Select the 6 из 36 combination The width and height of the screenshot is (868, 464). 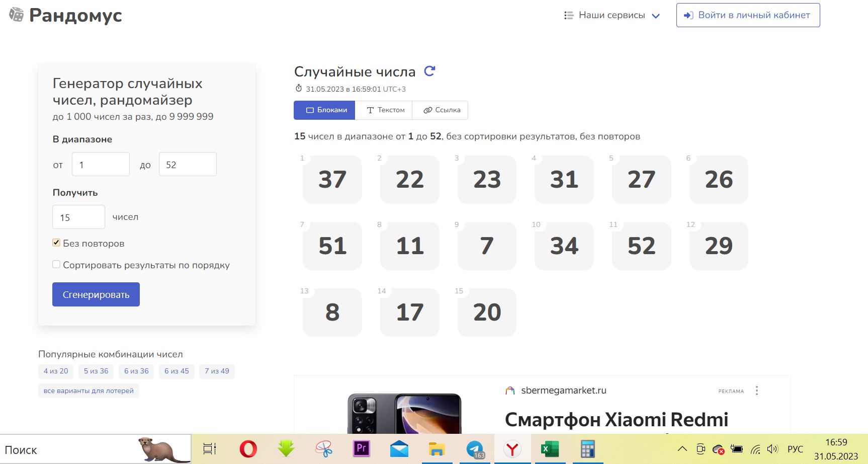coord(136,371)
